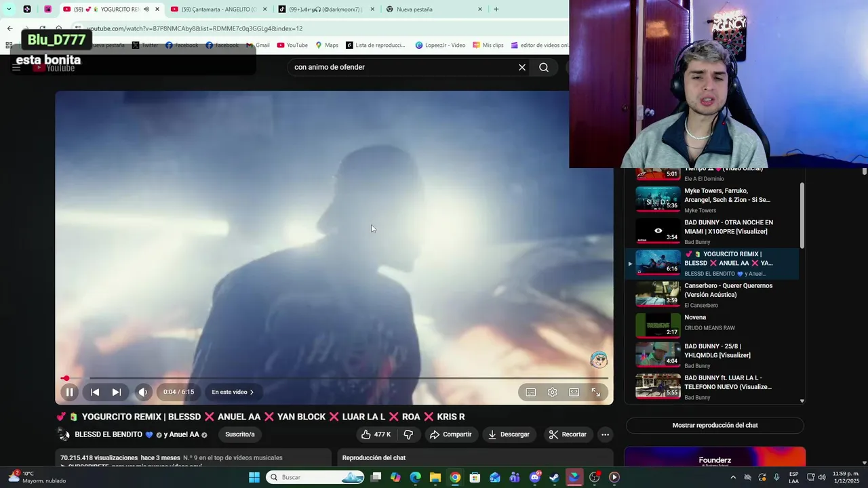Open the tab search dropdown arrow
The height and width of the screenshot is (488, 868).
[9, 9]
